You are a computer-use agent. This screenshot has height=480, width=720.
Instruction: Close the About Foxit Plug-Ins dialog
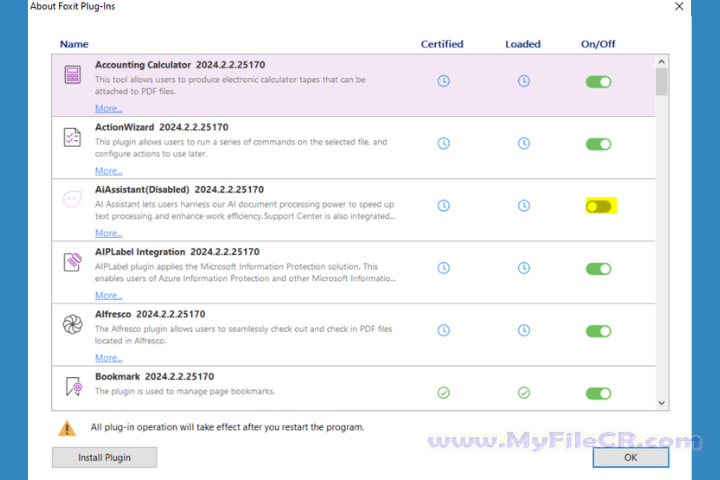[x=679, y=6]
